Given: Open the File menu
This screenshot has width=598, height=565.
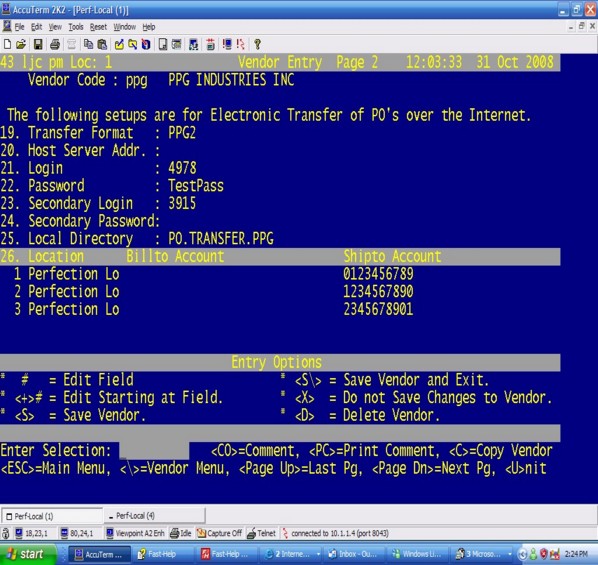Looking at the screenshot, I should [19, 27].
